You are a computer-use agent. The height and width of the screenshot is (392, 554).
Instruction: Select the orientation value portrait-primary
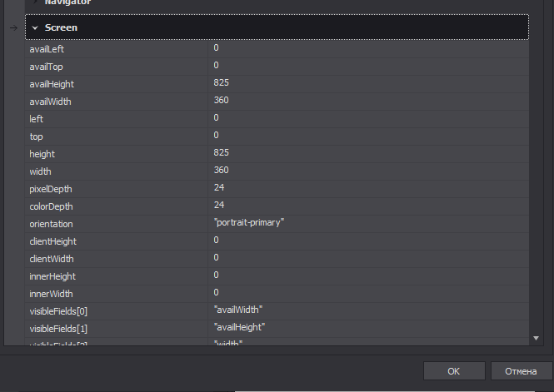249,223
